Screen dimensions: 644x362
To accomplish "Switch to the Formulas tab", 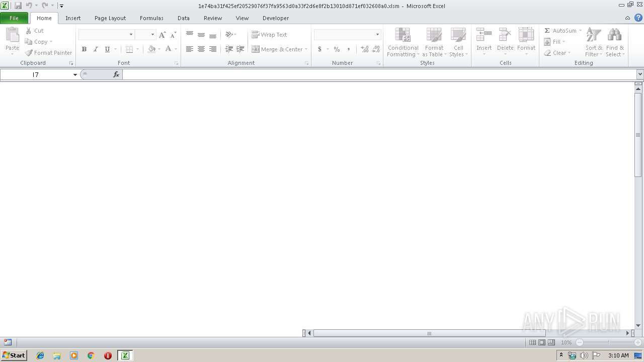I will click(151, 18).
